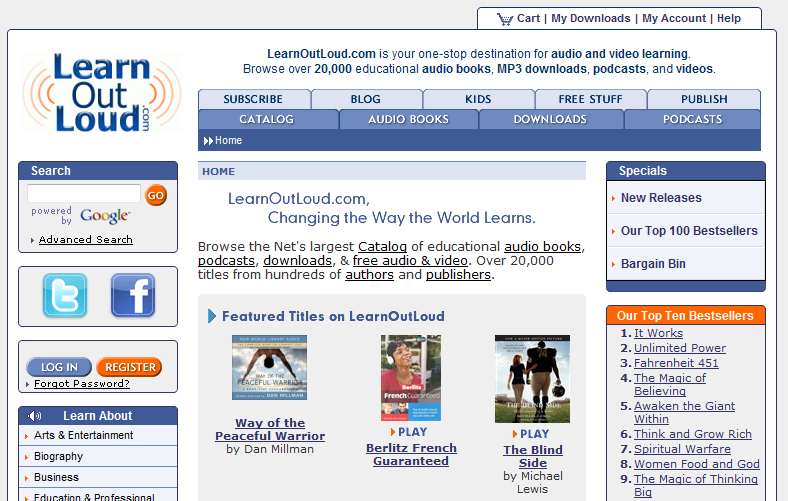This screenshot has width=788, height=501.
Task: Open the shopping cart icon
Action: point(505,19)
